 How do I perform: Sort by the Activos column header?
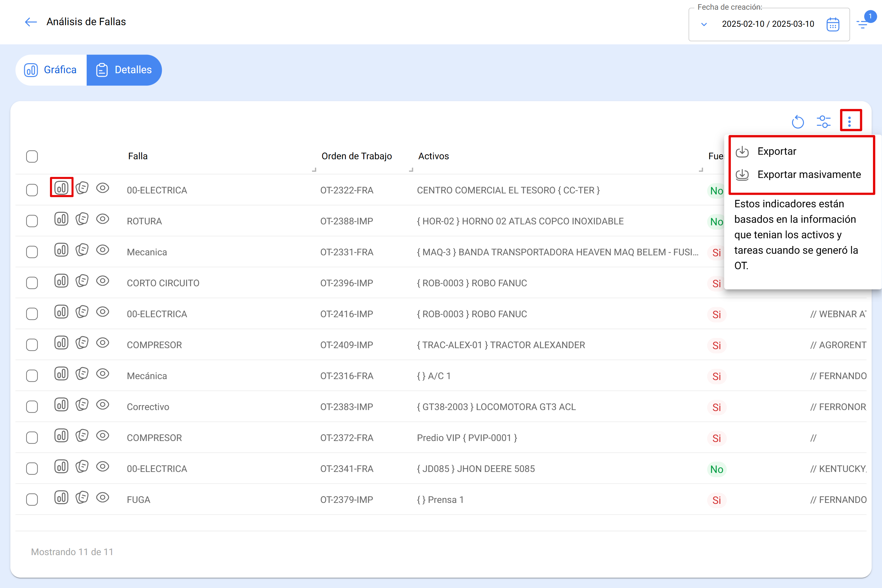434,156
